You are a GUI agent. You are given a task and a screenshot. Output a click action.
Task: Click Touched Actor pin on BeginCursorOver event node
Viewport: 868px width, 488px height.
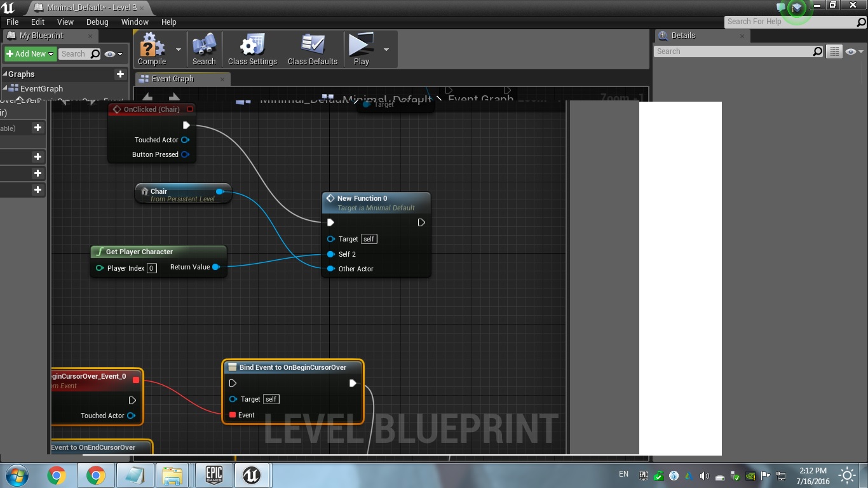(131, 416)
